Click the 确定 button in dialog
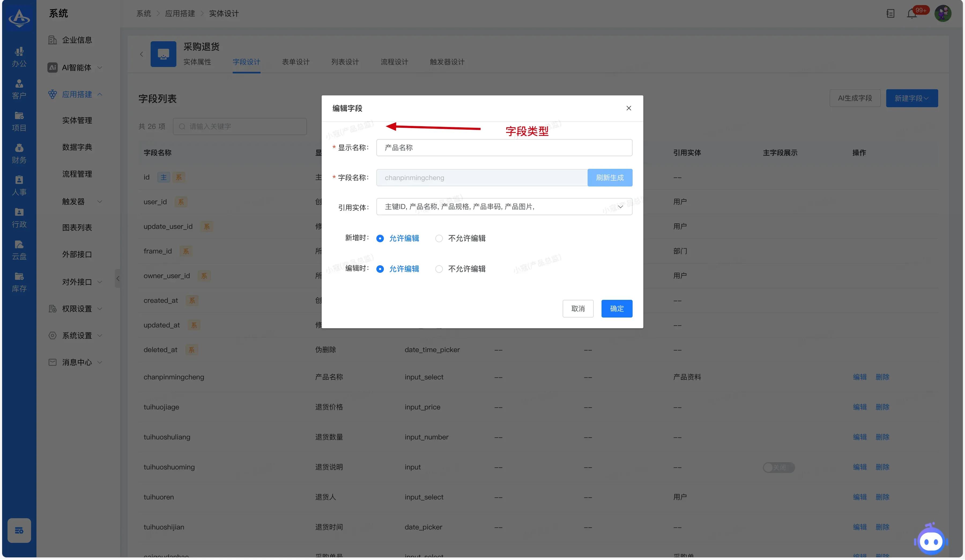Viewport: 965px width, 560px height. coord(617,308)
